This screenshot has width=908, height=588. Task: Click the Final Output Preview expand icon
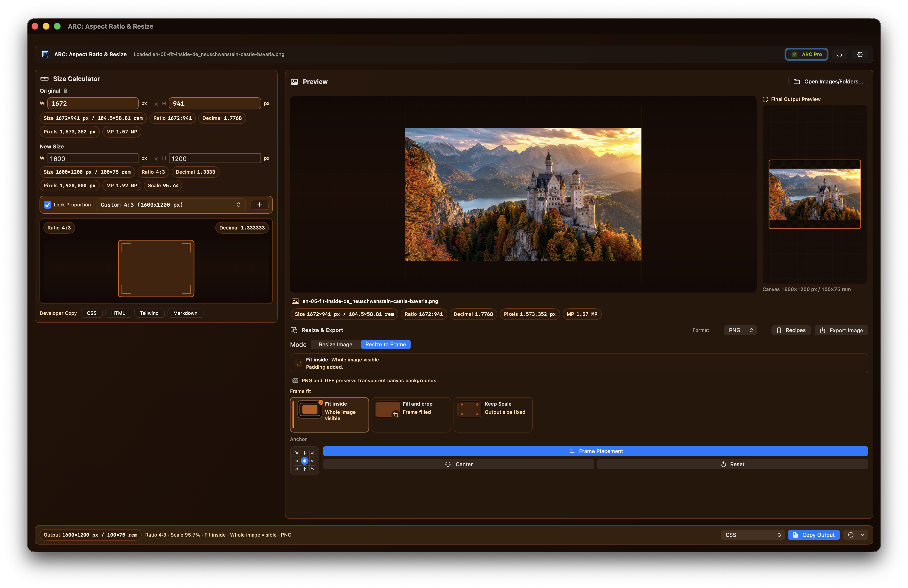coord(765,99)
